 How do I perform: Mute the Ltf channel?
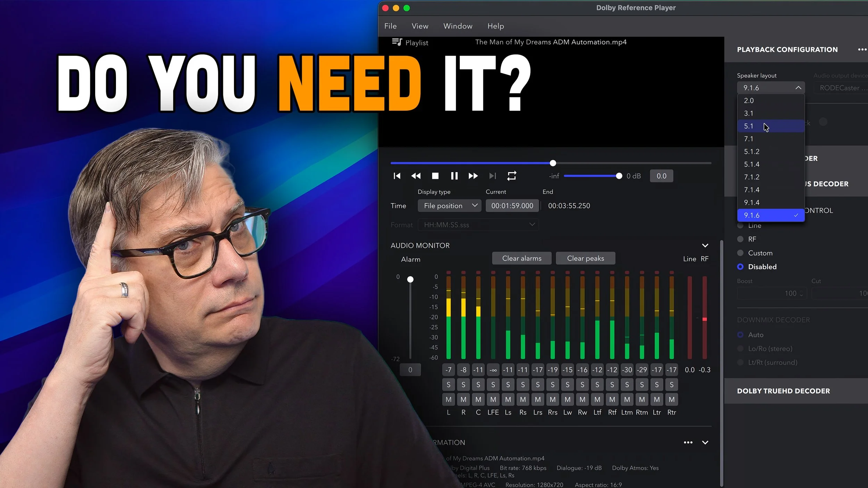(x=597, y=399)
